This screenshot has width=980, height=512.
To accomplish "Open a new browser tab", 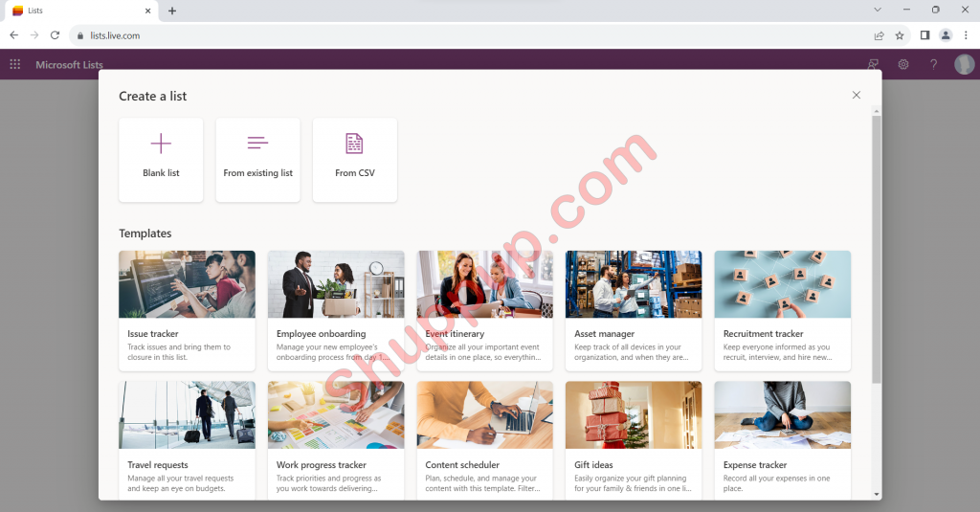I will click(172, 11).
